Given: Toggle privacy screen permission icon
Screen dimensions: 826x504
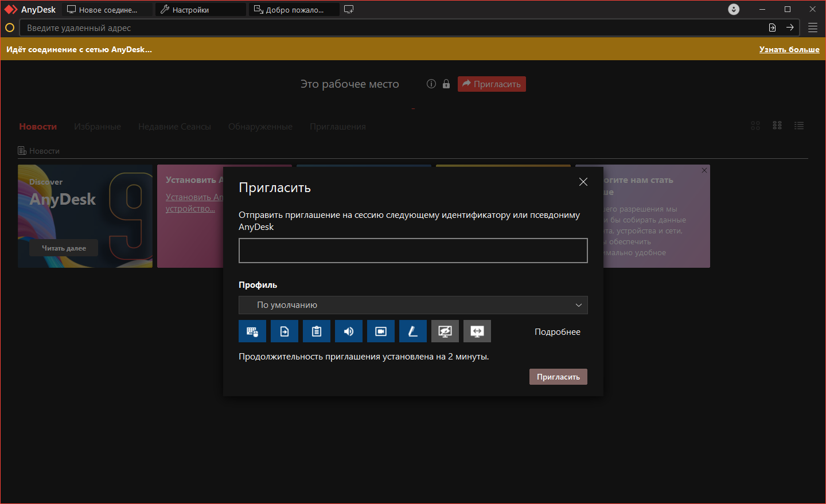Looking at the screenshot, I should [445, 331].
